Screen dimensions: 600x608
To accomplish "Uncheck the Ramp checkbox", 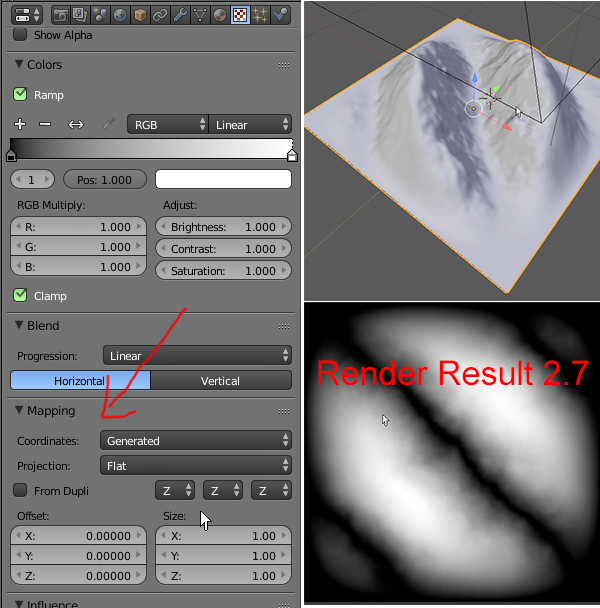I will 20,94.
